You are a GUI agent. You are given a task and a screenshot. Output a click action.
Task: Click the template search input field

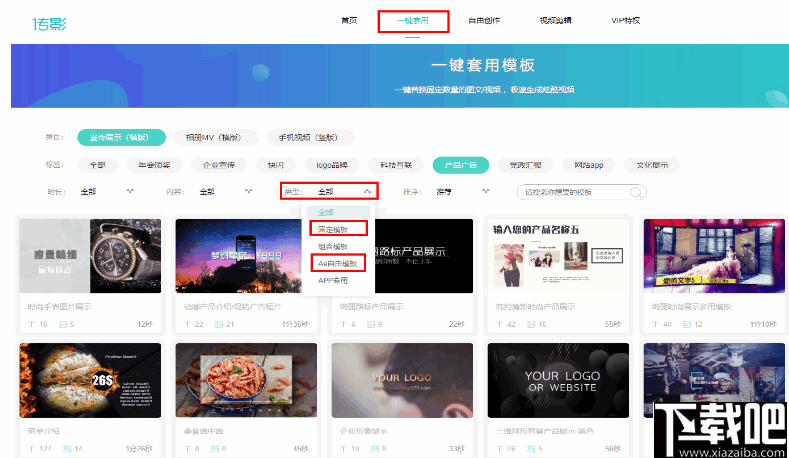click(x=581, y=192)
